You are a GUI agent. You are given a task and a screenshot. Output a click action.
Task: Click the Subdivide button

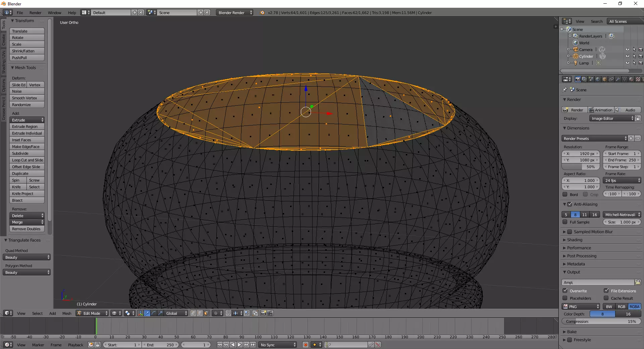click(27, 153)
